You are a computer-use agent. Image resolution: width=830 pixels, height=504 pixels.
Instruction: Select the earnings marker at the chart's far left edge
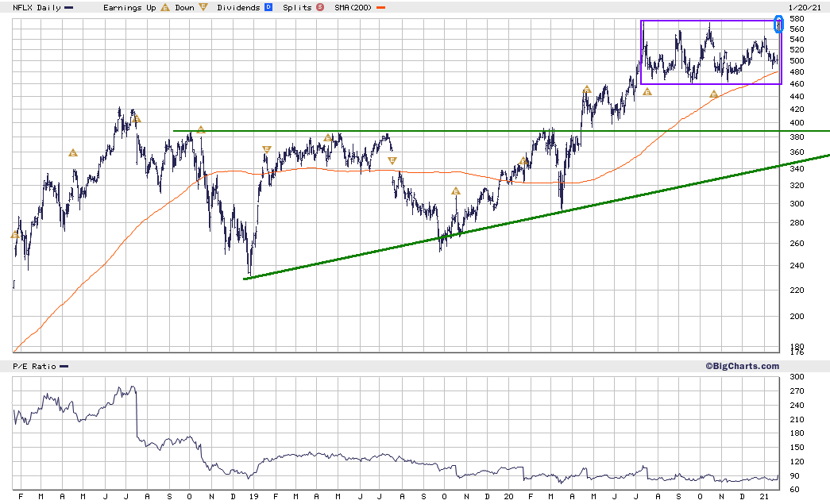(x=15, y=235)
